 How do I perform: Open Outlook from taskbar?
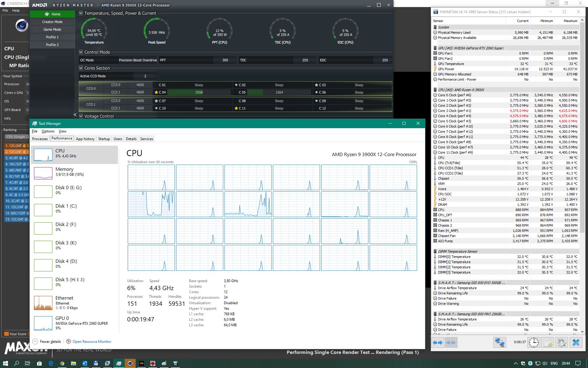pyautogui.click(x=85, y=363)
